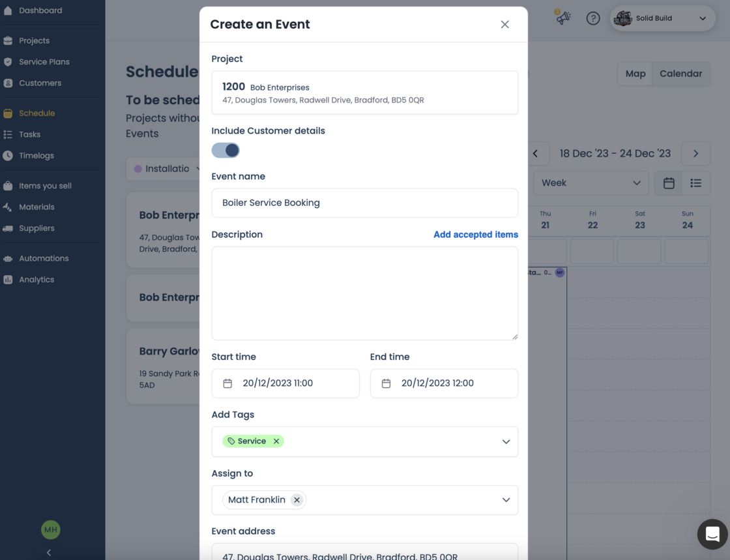Click the help question mark icon
730x560 pixels.
click(x=592, y=18)
